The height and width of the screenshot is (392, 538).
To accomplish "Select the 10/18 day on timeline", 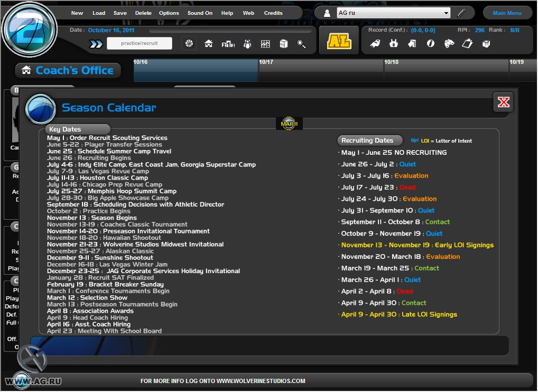I will click(x=446, y=70).
